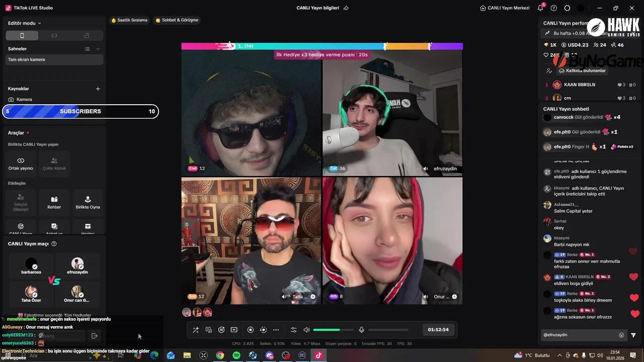Select the landscape layout mode
This screenshot has height=362, width=644.
54,36
